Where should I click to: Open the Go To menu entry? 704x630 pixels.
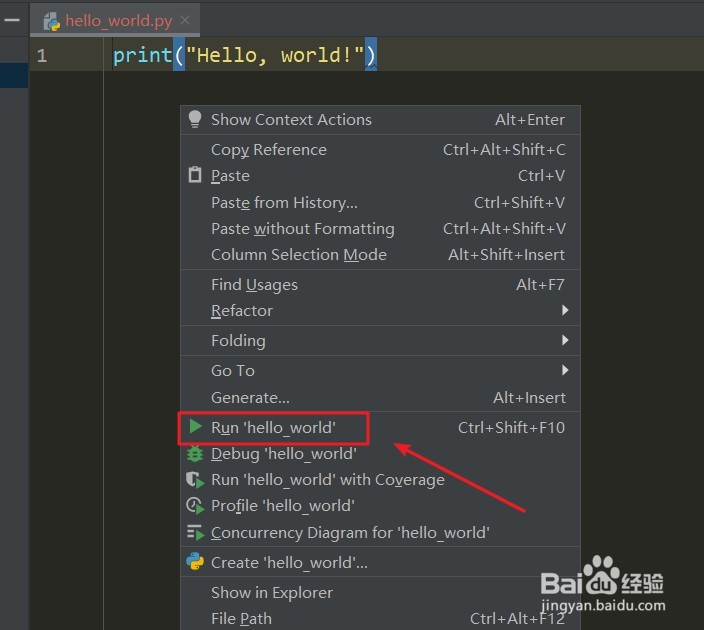[380, 370]
